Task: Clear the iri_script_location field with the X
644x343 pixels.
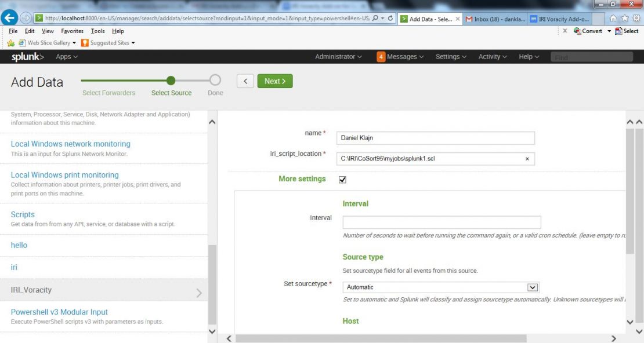Action: pos(527,159)
